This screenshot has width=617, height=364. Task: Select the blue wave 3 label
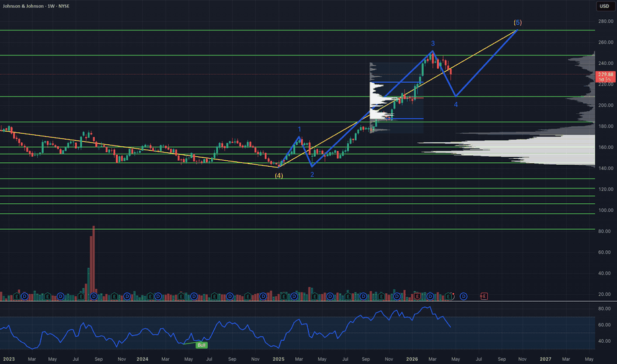[x=433, y=43]
